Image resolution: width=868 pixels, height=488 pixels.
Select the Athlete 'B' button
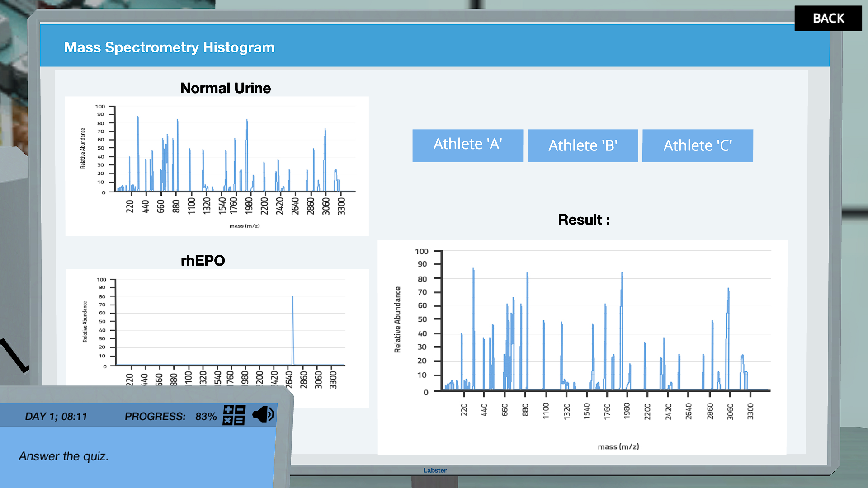(582, 145)
